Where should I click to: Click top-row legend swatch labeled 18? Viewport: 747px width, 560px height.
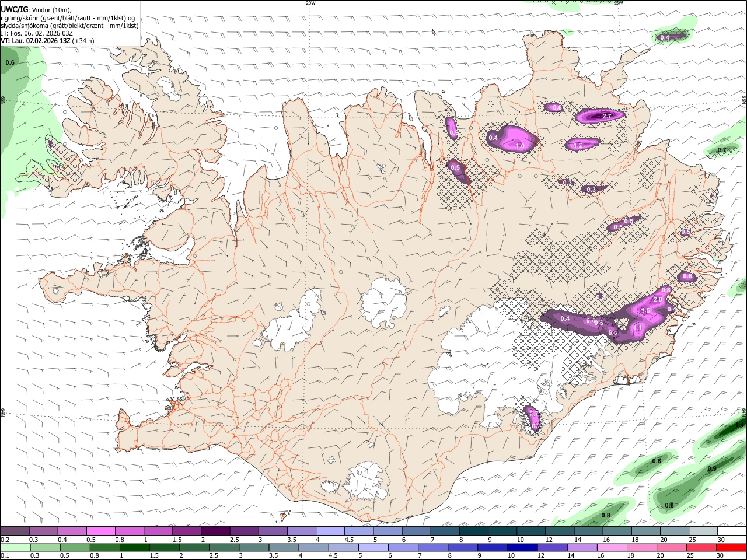[x=646, y=531]
